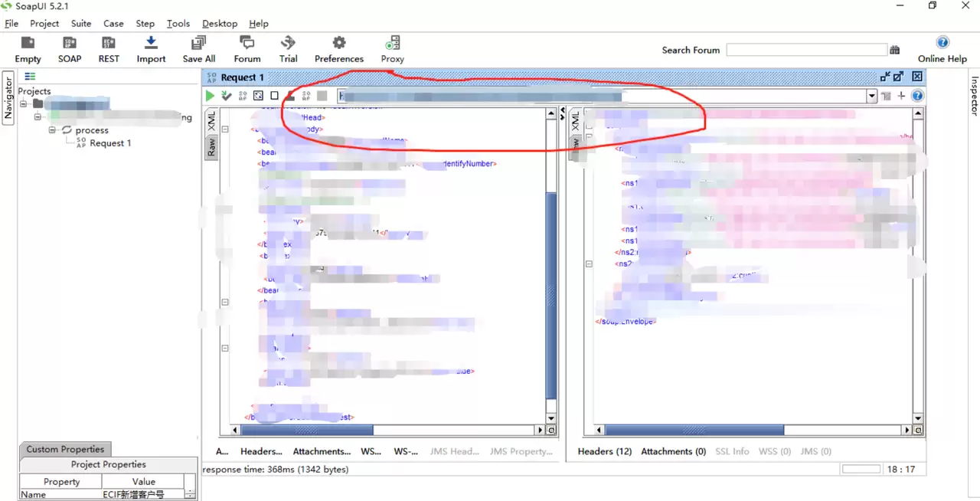
Task: Open request WS-... inspector tab
Action: point(406,451)
